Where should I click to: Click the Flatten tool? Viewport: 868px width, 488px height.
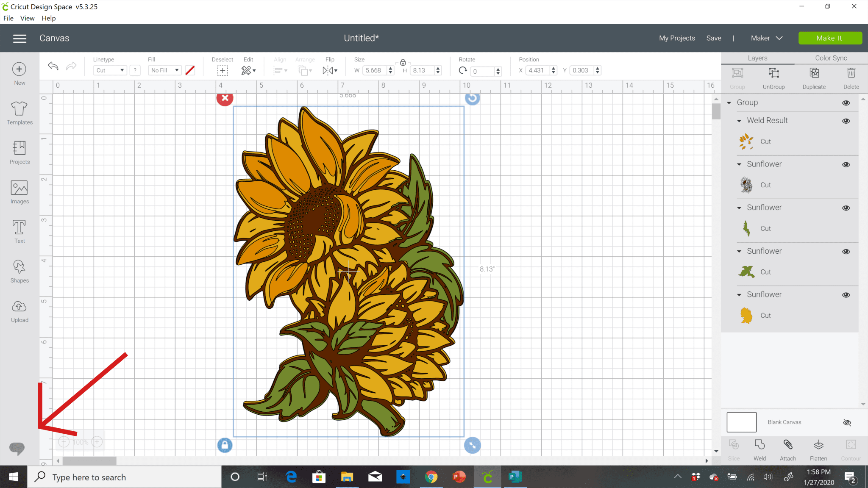(818, 449)
